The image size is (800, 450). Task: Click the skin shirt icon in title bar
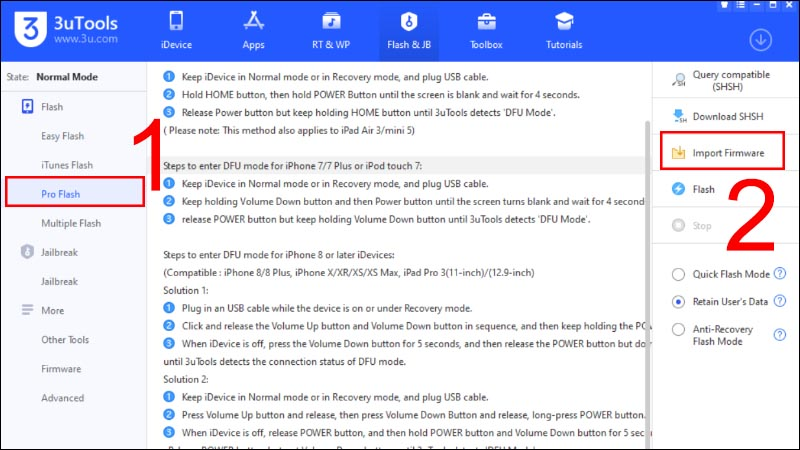tap(724, 5)
